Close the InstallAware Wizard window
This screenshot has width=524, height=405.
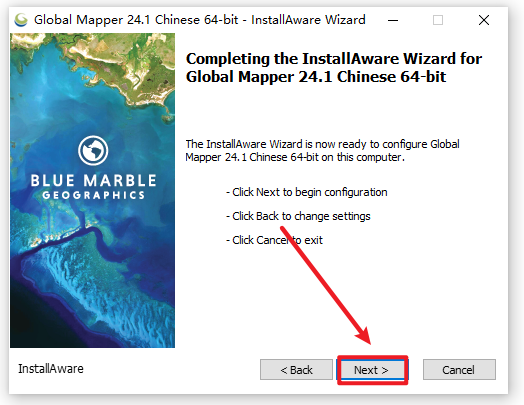(484, 20)
